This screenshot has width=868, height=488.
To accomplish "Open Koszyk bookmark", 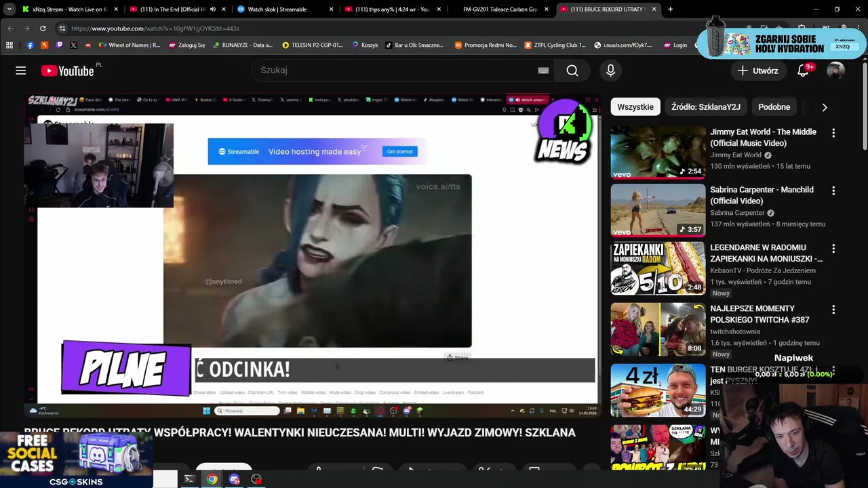I will [365, 45].
